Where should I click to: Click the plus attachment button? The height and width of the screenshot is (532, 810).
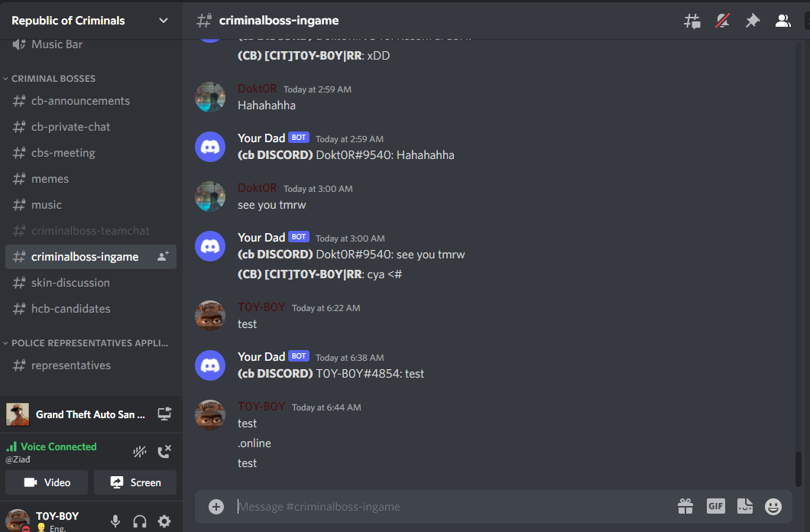pos(216,506)
